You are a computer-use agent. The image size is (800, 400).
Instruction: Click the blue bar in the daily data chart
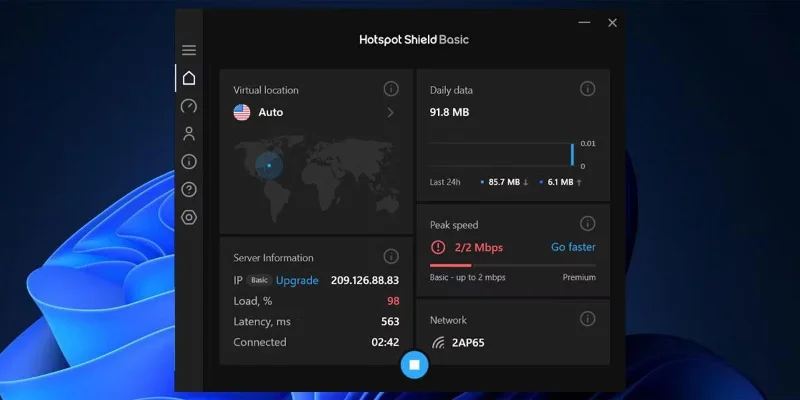[x=572, y=155]
